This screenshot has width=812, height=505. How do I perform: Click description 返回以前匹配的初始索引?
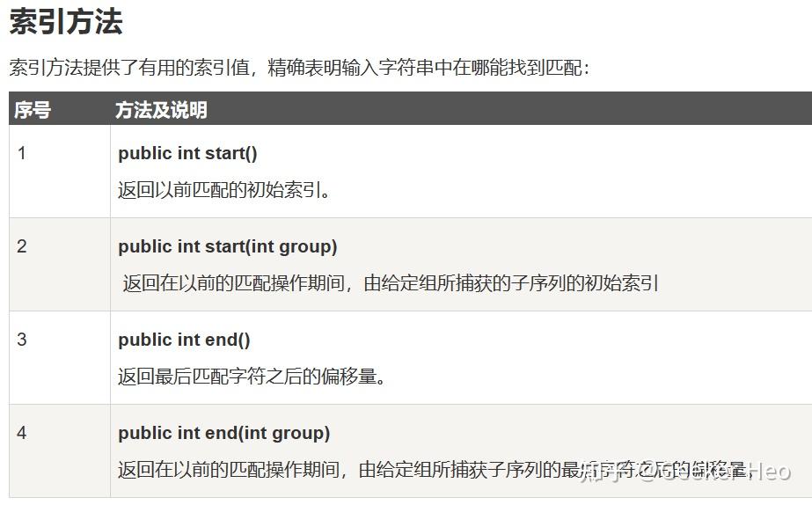(x=224, y=190)
